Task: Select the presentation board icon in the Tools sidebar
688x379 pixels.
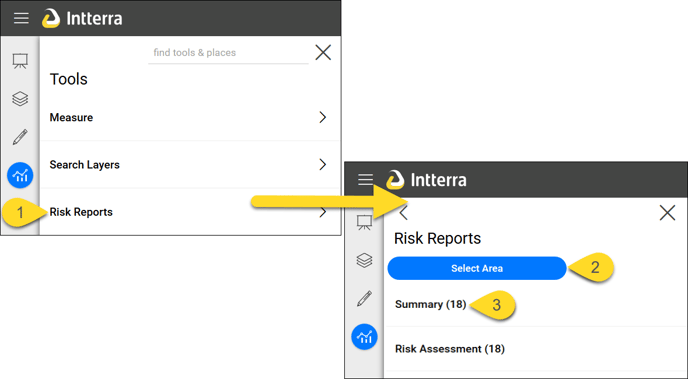Action: tap(20, 61)
